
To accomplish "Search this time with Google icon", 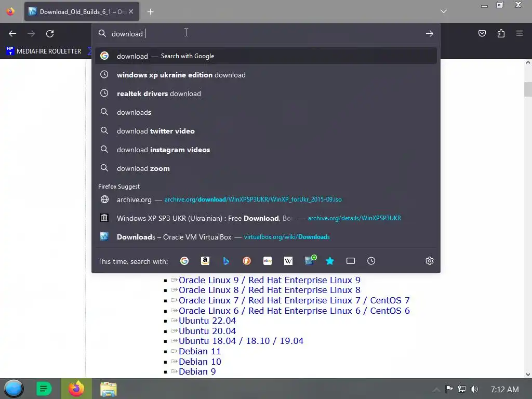I will (x=184, y=261).
